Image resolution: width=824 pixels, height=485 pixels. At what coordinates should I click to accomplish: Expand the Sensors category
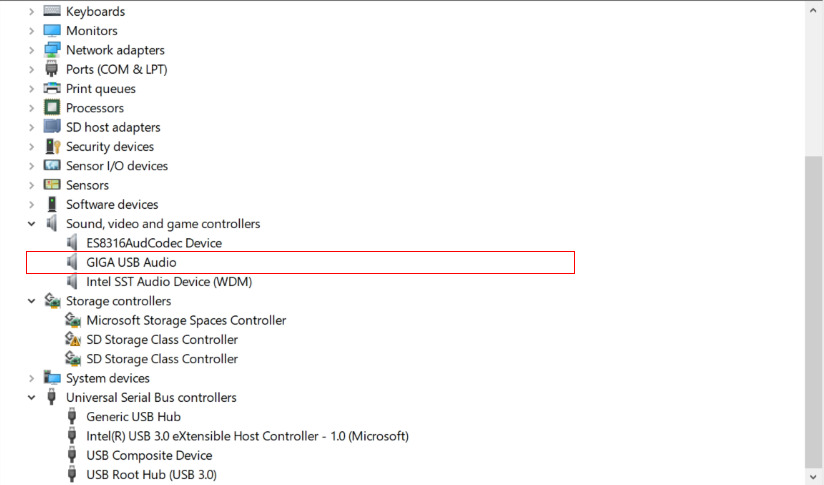coord(31,185)
